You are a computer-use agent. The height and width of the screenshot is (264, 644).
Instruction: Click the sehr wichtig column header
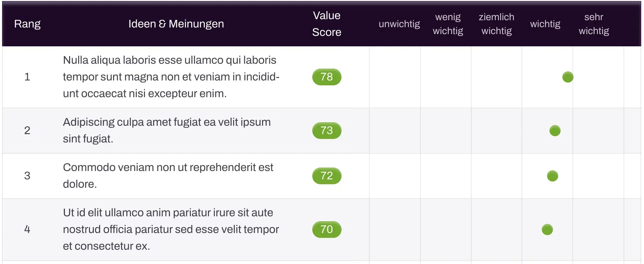click(x=594, y=24)
